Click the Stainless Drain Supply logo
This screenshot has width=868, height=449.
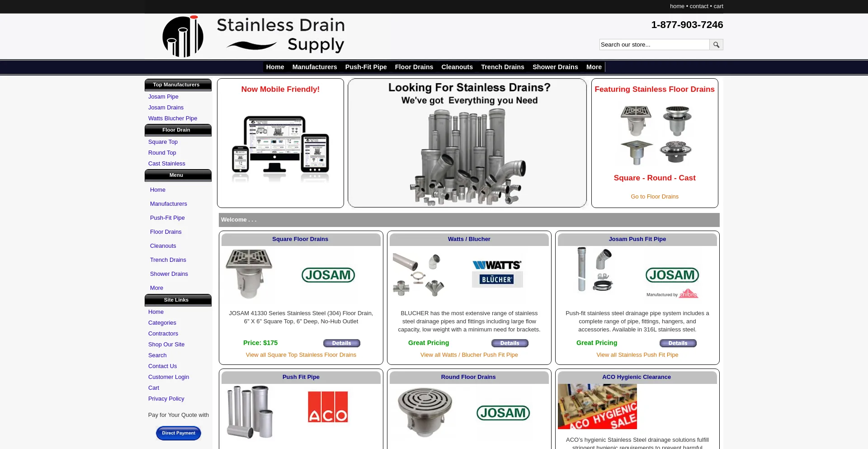click(x=253, y=37)
